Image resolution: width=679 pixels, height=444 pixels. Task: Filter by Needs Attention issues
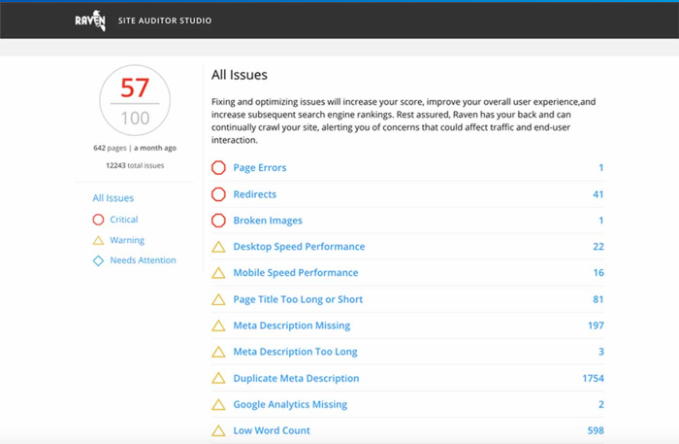[x=143, y=260]
